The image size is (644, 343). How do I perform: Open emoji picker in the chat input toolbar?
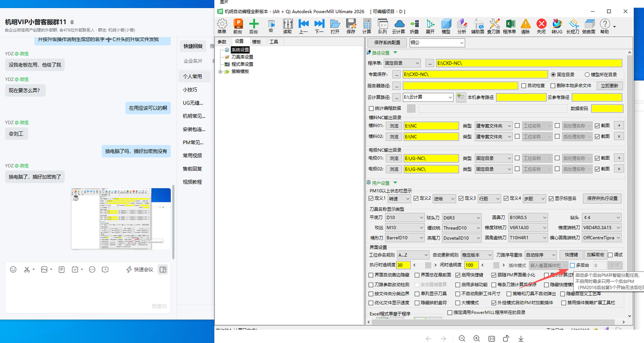(13, 269)
